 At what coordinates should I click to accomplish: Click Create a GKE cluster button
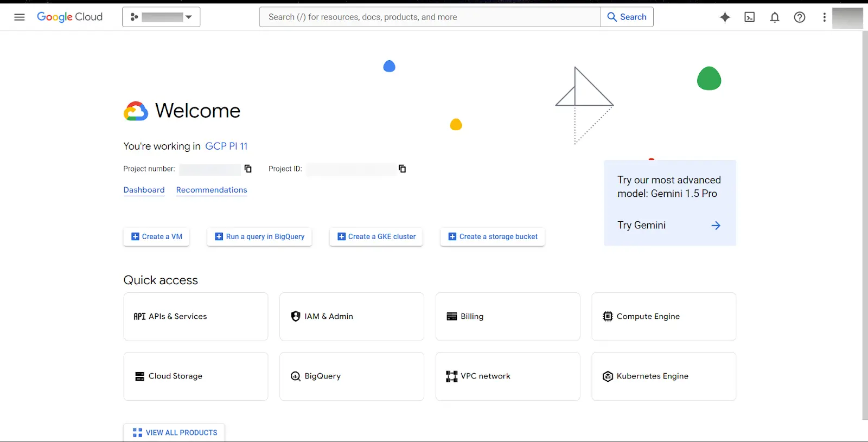376,236
